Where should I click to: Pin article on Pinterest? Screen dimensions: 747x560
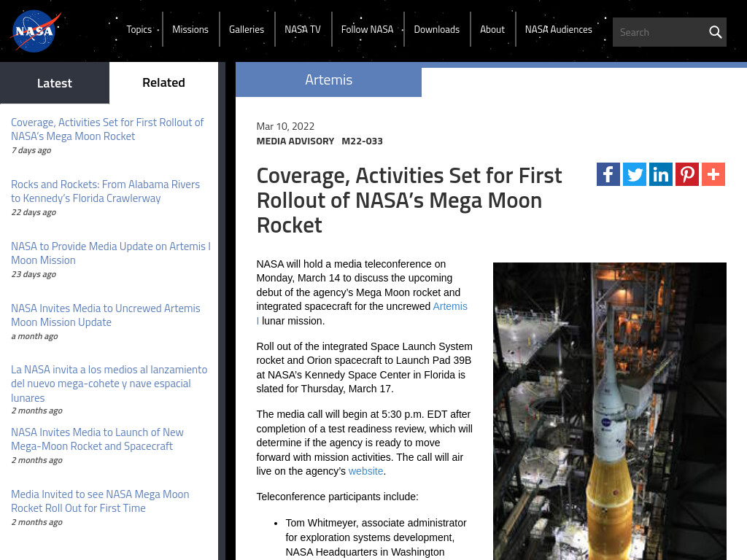click(x=687, y=174)
